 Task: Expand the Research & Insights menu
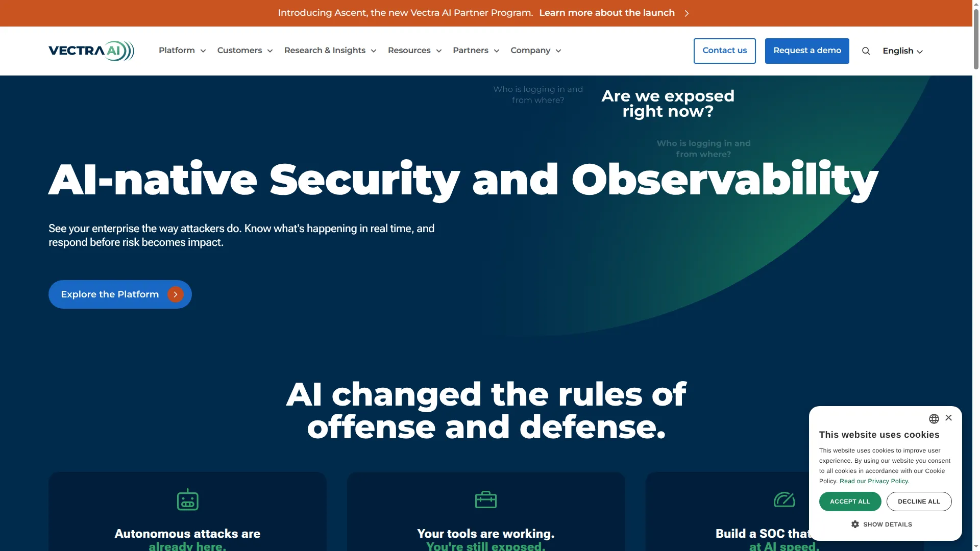tap(330, 51)
